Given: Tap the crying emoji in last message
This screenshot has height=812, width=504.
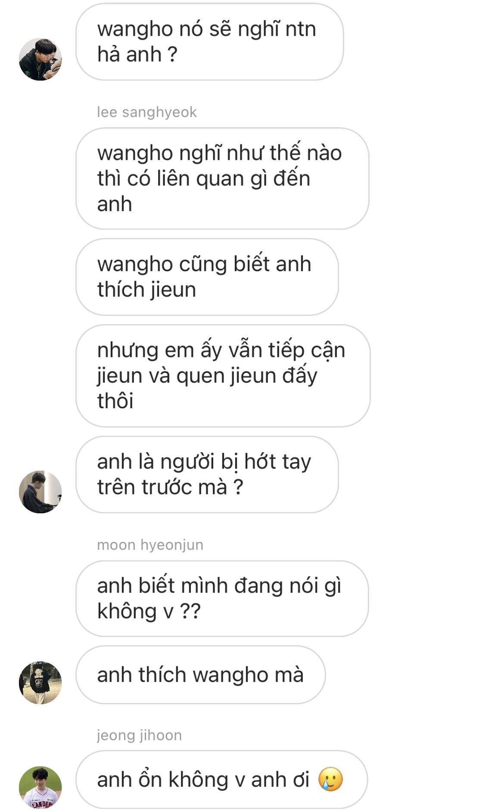Looking at the screenshot, I should coord(330,779).
